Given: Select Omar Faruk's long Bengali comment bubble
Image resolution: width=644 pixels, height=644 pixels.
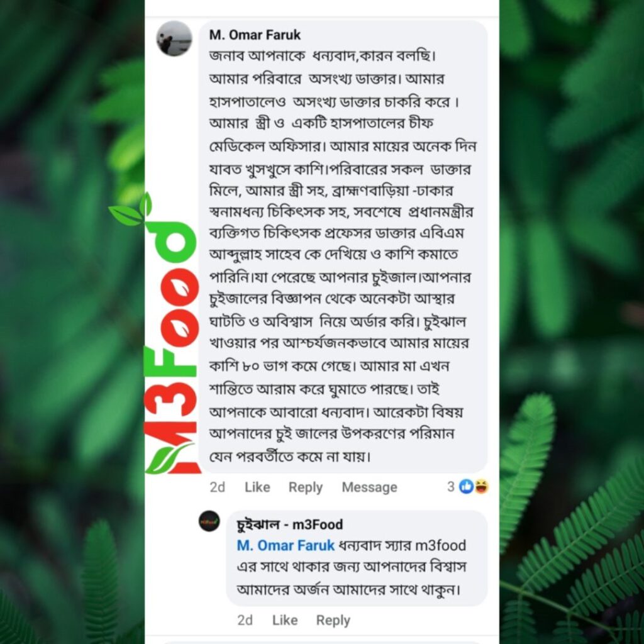Looking at the screenshot, I should [x=343, y=247].
